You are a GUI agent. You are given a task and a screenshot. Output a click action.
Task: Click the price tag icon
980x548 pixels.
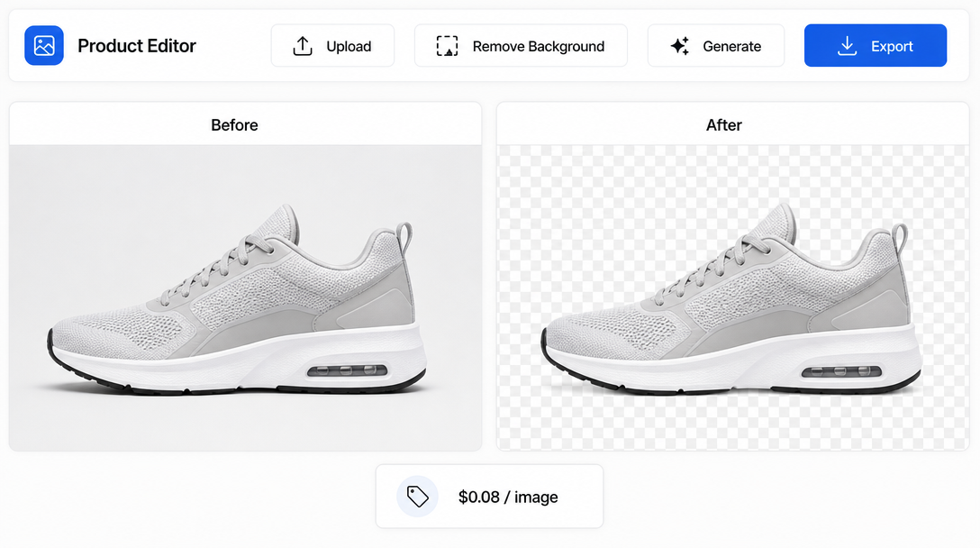[x=418, y=497]
